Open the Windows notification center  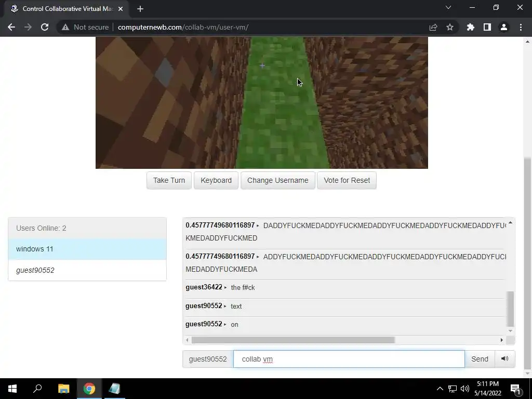point(516,389)
